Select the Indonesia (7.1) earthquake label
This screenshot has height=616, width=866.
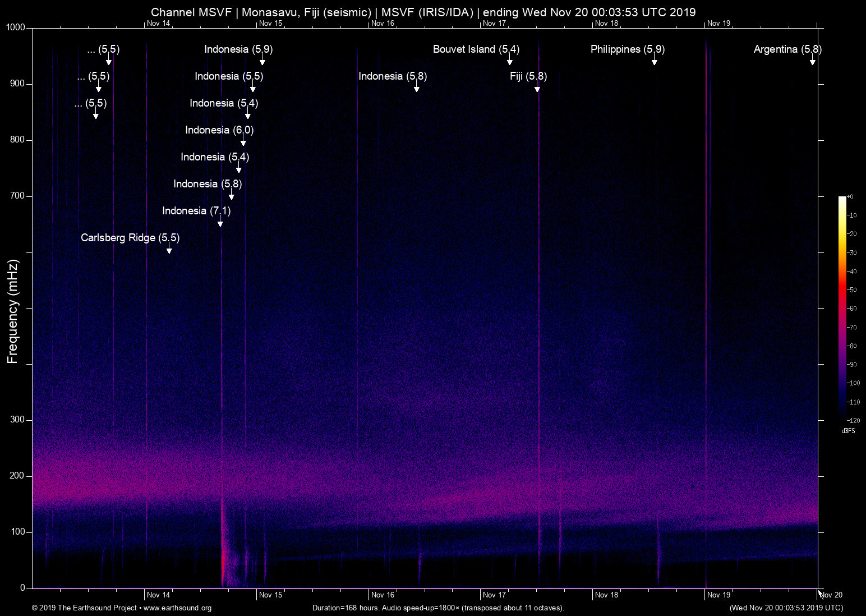point(196,211)
